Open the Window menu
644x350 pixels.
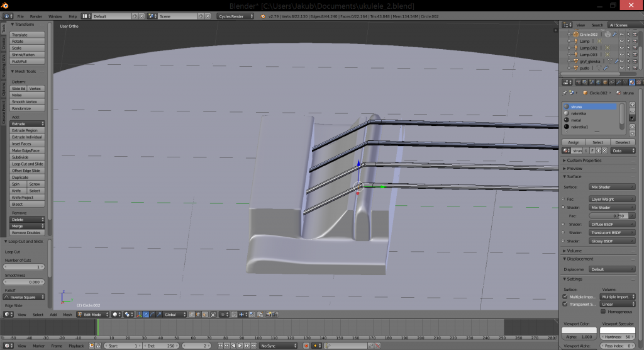tap(55, 16)
